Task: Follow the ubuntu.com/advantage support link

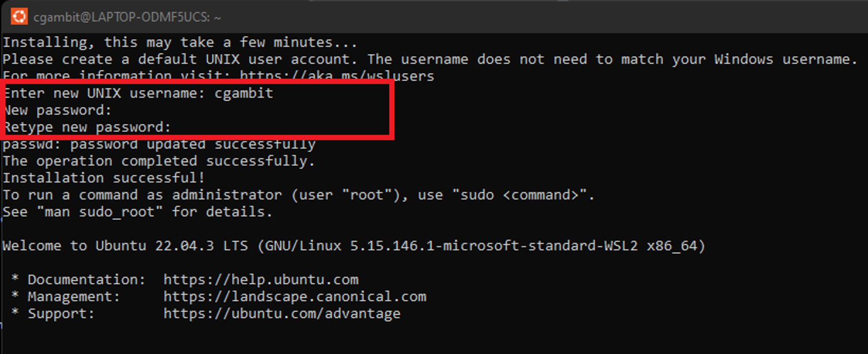Action: click(282, 313)
